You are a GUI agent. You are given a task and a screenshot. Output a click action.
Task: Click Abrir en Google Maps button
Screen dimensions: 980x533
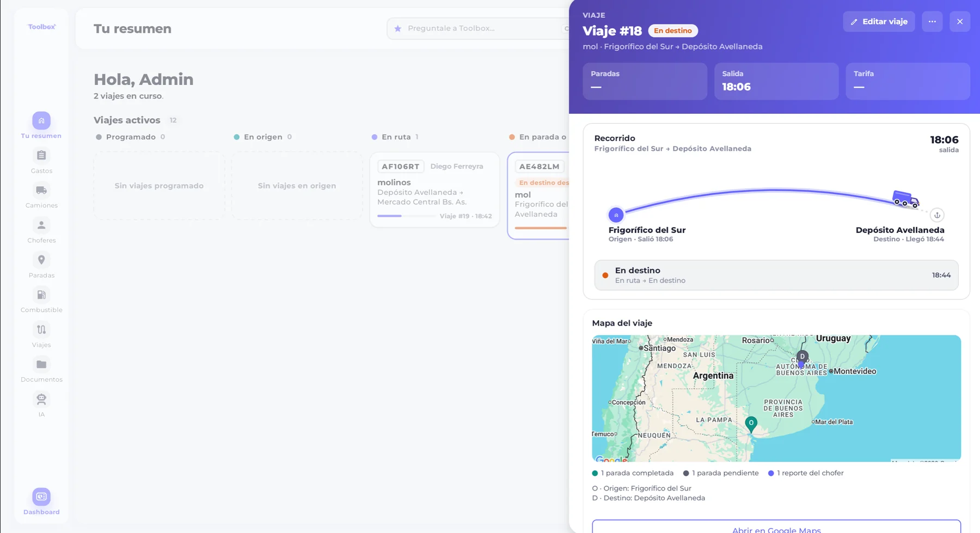point(776,528)
